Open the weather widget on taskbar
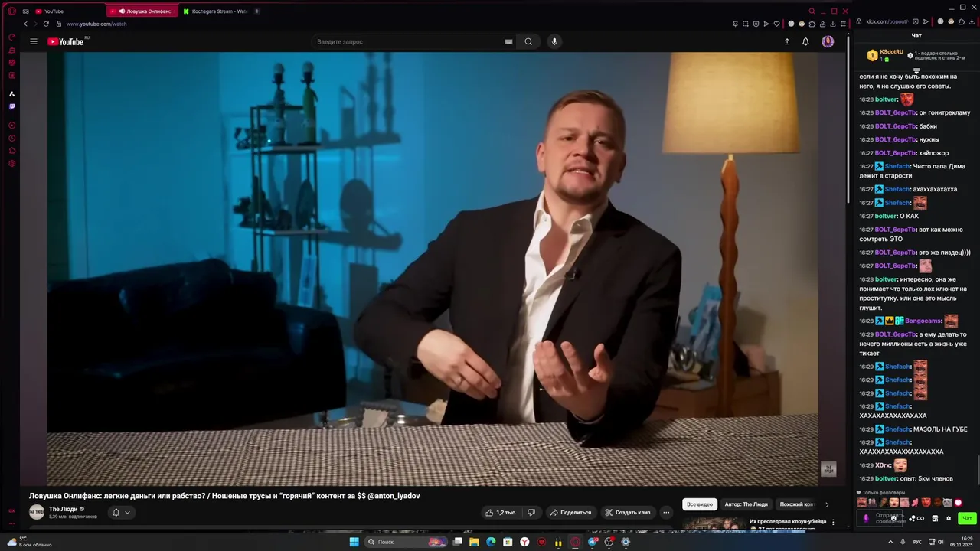Image resolution: width=980 pixels, height=551 pixels. [29, 541]
